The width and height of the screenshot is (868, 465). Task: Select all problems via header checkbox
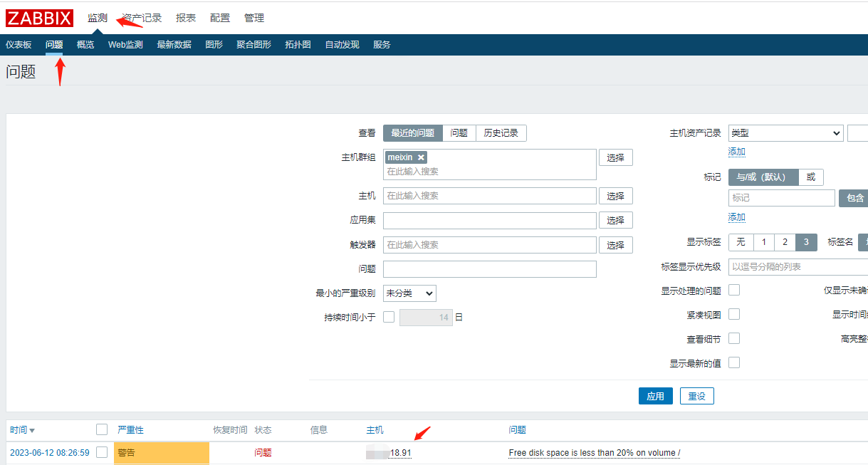[102, 429]
